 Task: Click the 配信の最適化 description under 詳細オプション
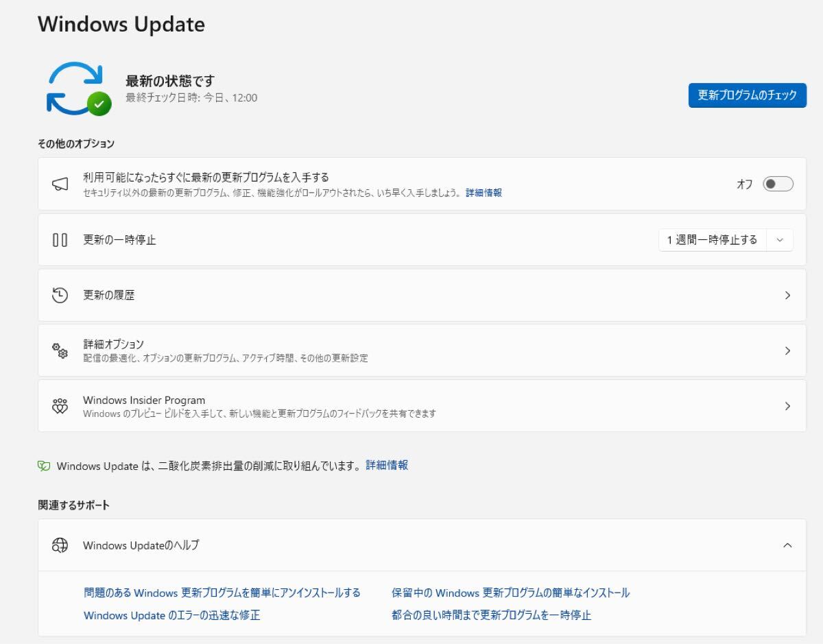[x=226, y=358]
